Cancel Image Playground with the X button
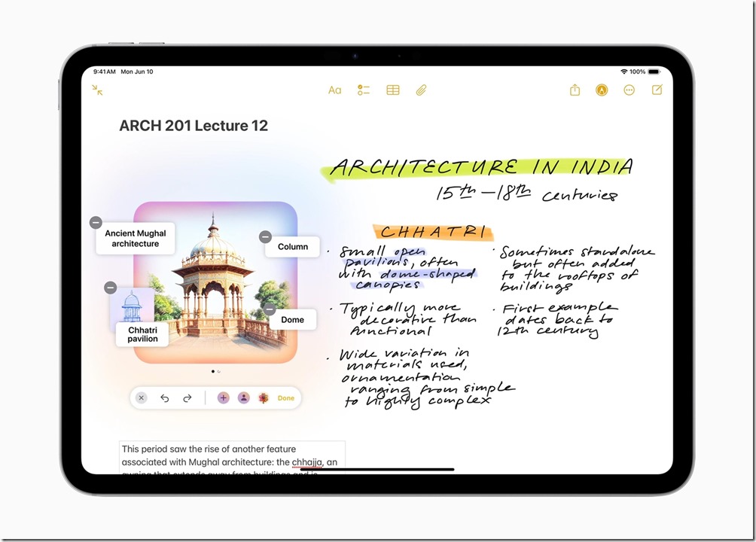The image size is (756, 542). [141, 398]
